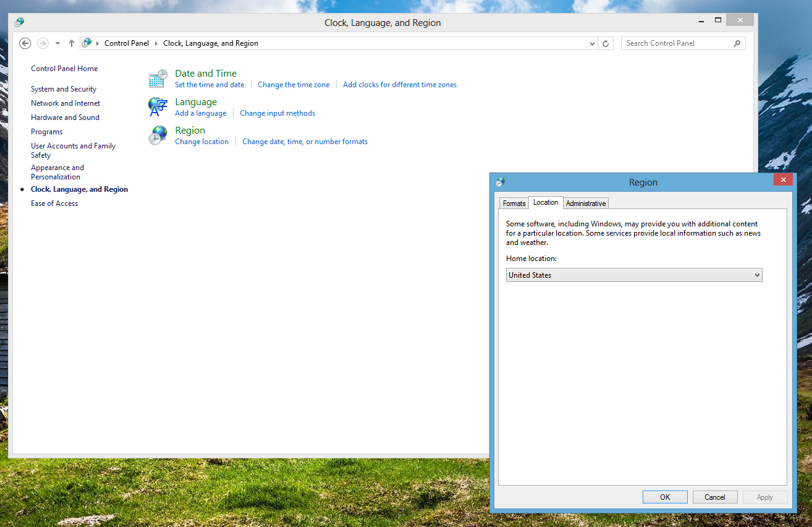Open Ease of Access

pyautogui.click(x=54, y=204)
